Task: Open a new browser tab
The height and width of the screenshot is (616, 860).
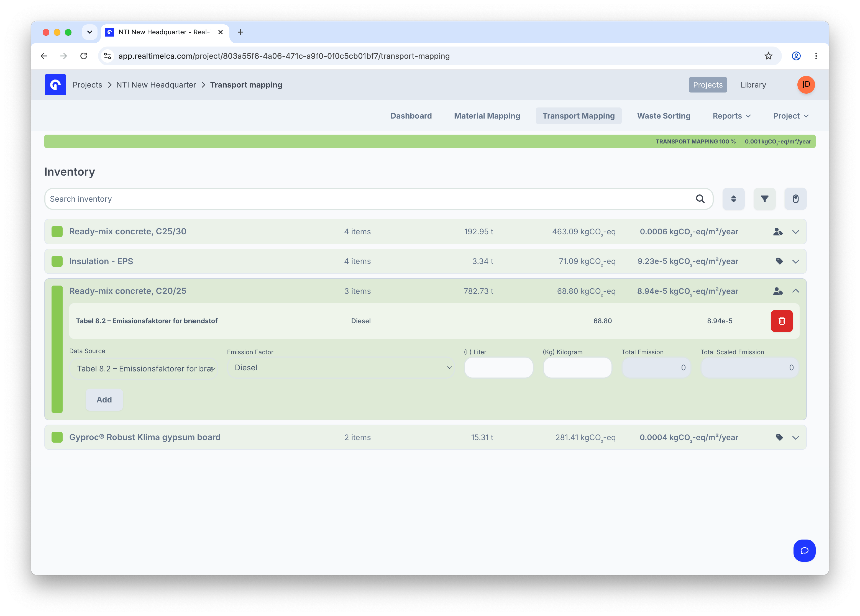Action: pyautogui.click(x=240, y=32)
